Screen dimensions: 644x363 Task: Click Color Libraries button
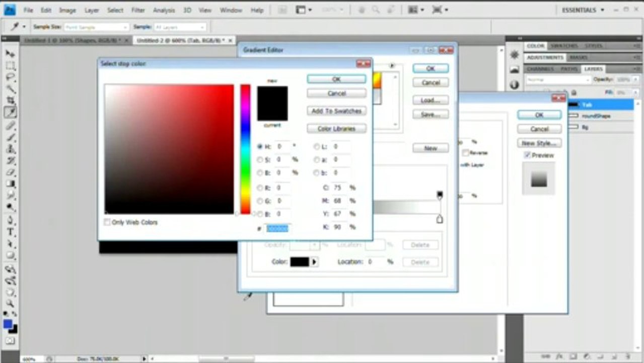click(336, 129)
